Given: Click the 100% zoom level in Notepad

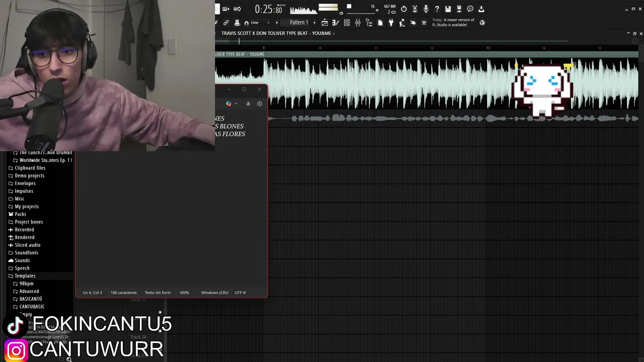Looking at the screenshot, I should [x=184, y=293].
